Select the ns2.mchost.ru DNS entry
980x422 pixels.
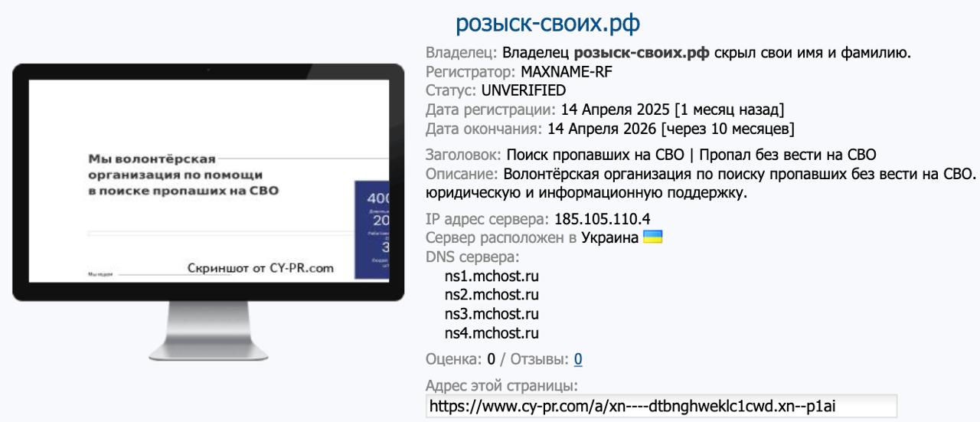tap(492, 295)
